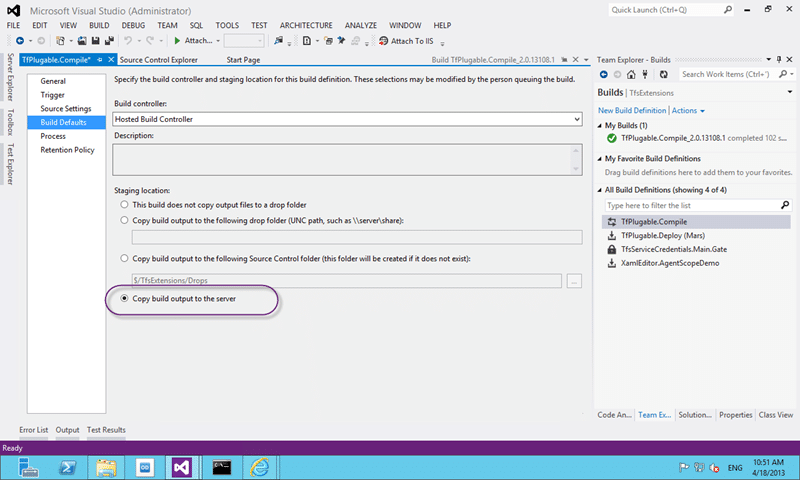Viewport: 800px width, 480px height.
Task: Click the Description box scrollbar down arrow
Action: click(576, 169)
